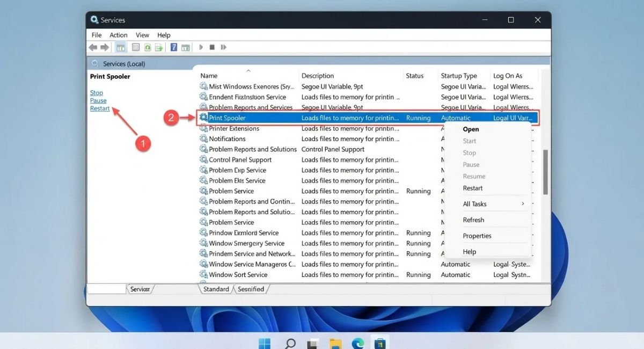
Task: Switch to the Sesnified tab
Action: click(x=251, y=289)
